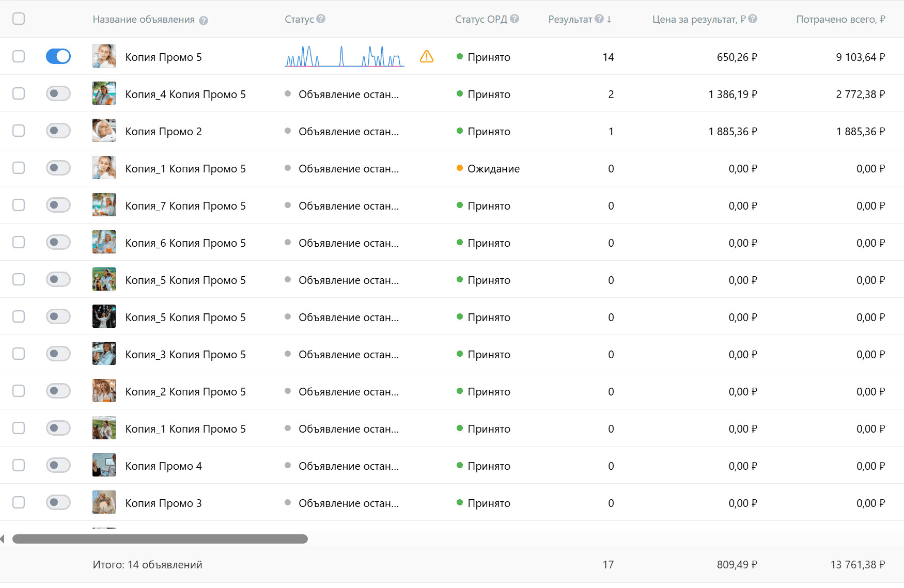Disable the Копия Промо 5 ad toggle

58,56
